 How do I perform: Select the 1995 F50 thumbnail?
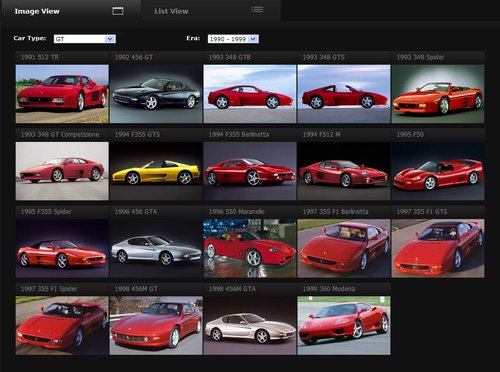pos(438,171)
